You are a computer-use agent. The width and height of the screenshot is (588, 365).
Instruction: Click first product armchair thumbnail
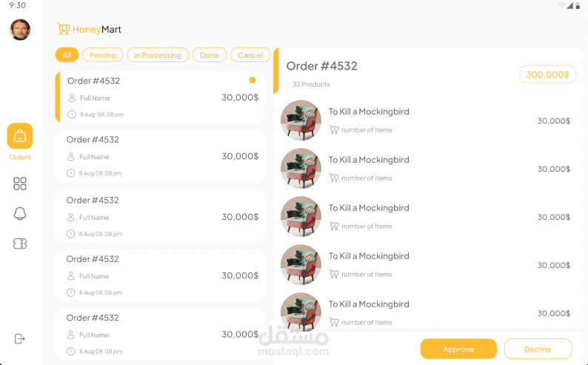(x=301, y=120)
